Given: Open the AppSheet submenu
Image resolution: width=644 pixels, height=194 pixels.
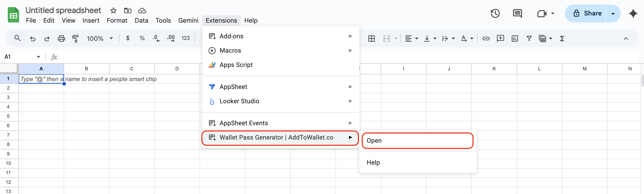Looking at the screenshot, I should coord(281,87).
